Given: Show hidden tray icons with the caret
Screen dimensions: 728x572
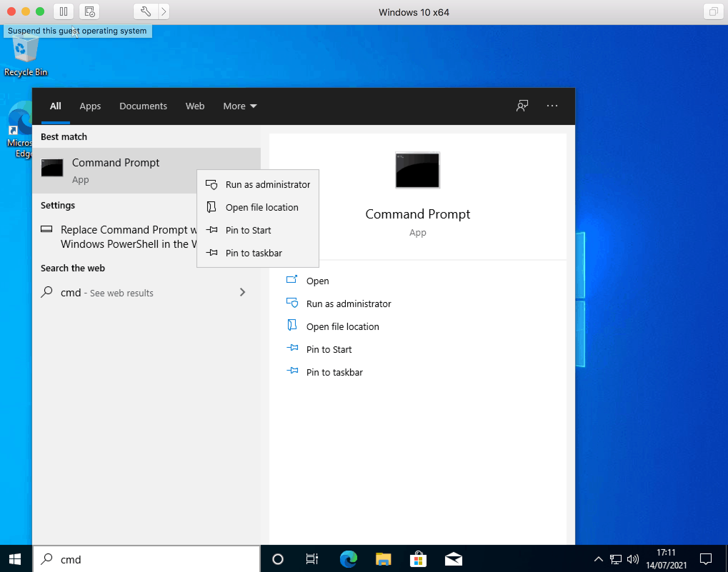Looking at the screenshot, I should [599, 560].
